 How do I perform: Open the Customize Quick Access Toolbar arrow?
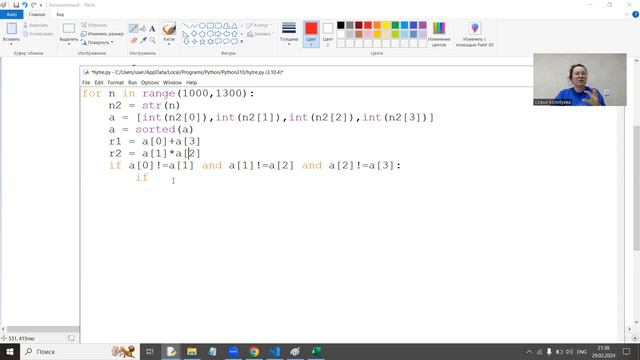click(x=41, y=5)
